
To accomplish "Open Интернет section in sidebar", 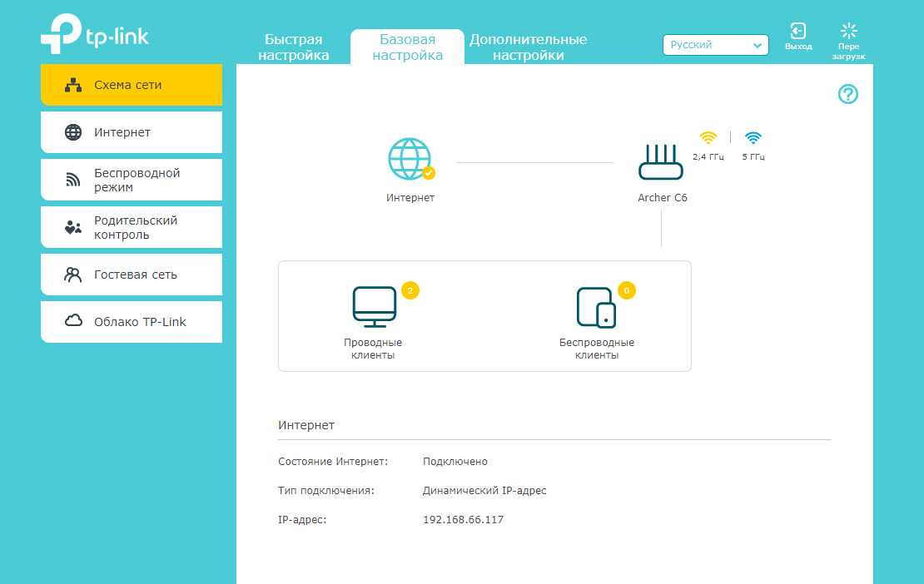I will 132,132.
